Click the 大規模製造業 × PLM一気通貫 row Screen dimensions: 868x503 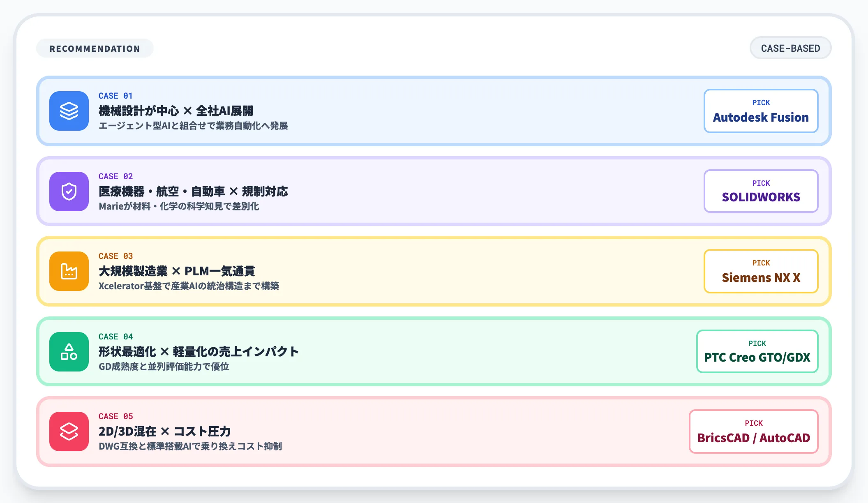[x=177, y=271]
